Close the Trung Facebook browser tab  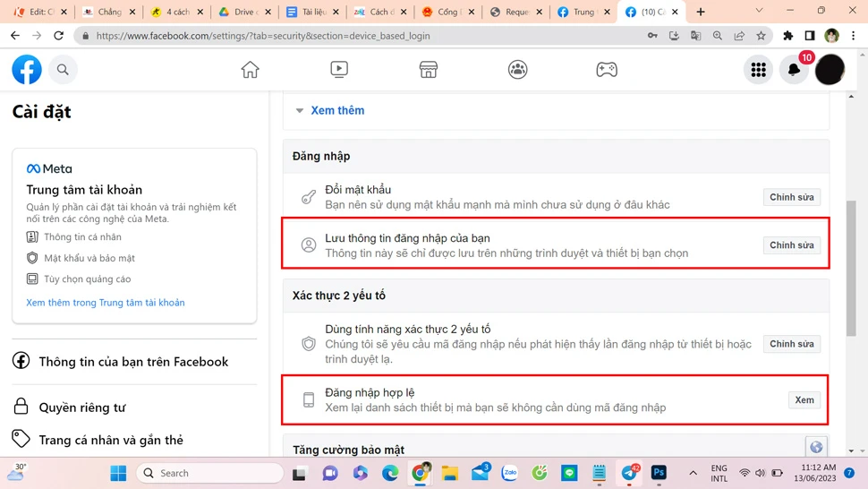pos(607,12)
